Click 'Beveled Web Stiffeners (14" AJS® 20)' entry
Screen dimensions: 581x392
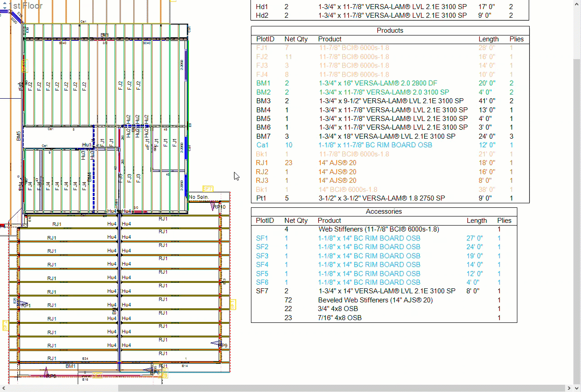[376, 300]
